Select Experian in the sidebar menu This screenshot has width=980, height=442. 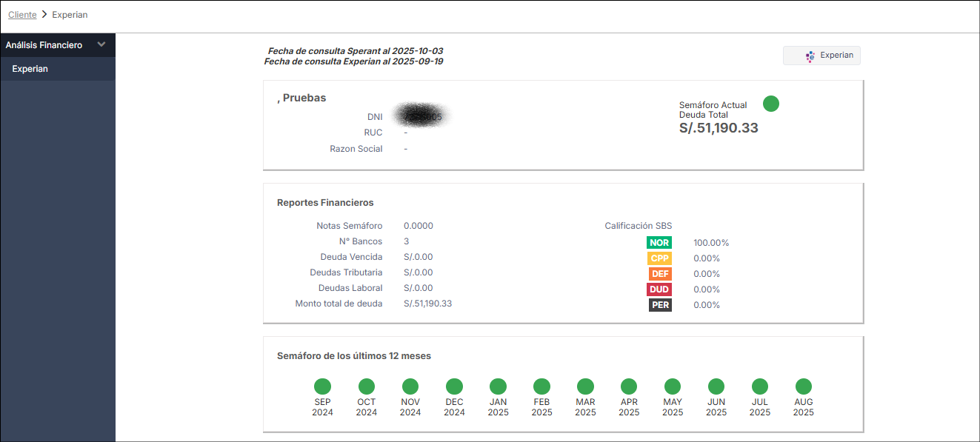[x=30, y=69]
